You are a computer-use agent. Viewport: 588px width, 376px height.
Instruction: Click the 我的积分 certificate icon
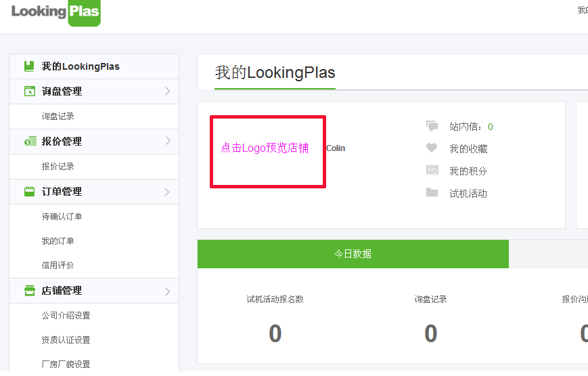432,171
